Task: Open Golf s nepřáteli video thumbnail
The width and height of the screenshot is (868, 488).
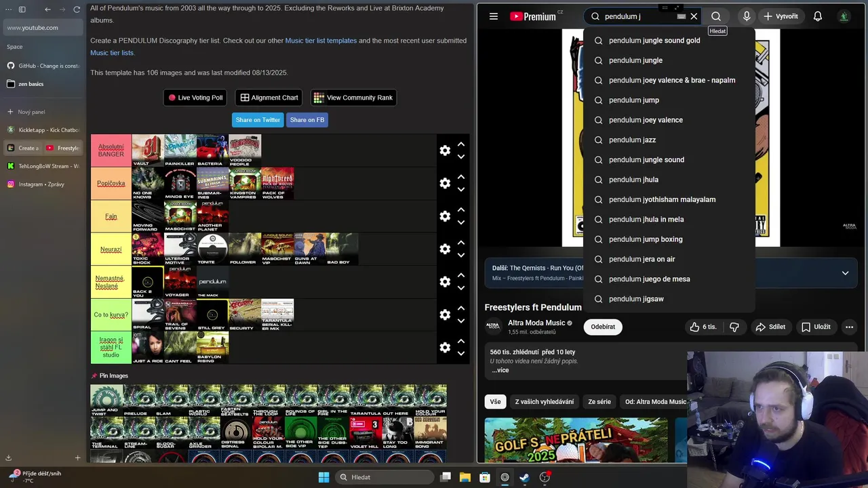Action: 576,440
